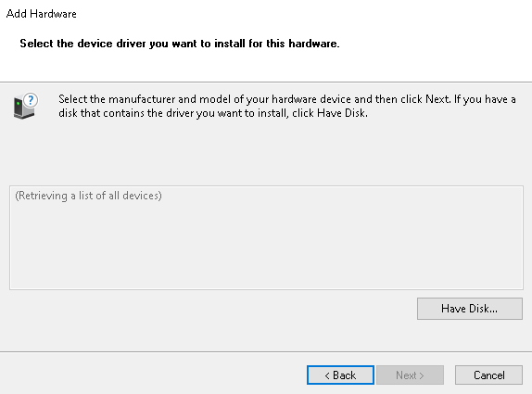Click the instruction paragraph about manufacturer and model
The width and height of the screenshot is (532, 394).
pyautogui.click(x=287, y=106)
